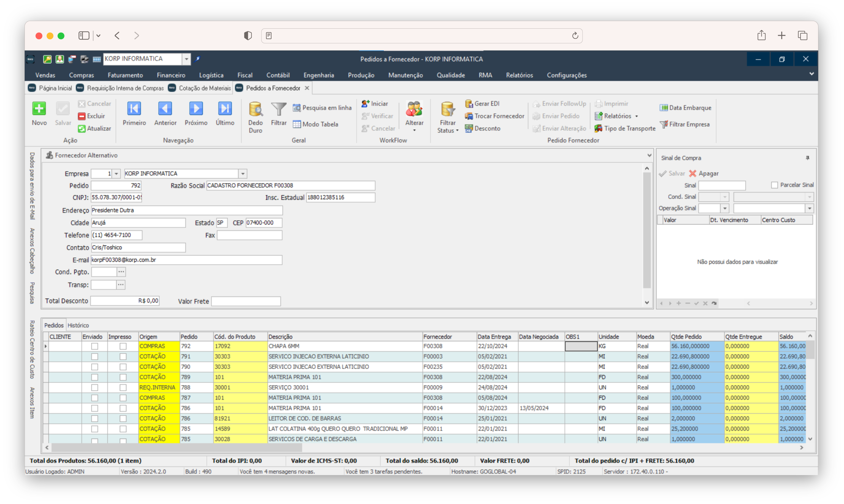Click Filtrar Empresa icon
844x504 pixels.
664,124
